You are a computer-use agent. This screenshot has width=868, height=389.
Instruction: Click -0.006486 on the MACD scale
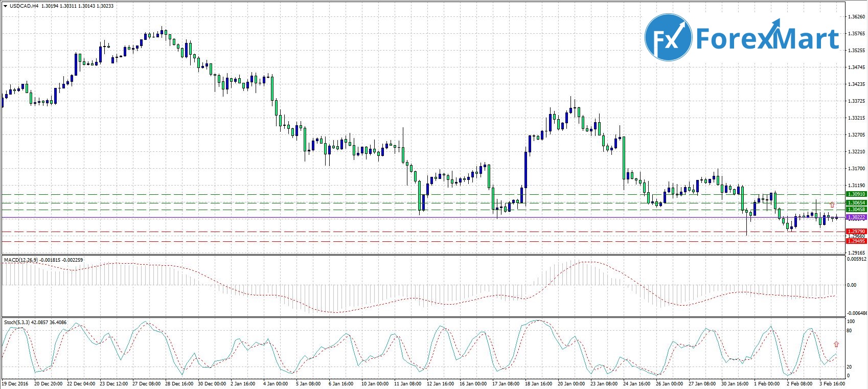(856, 313)
